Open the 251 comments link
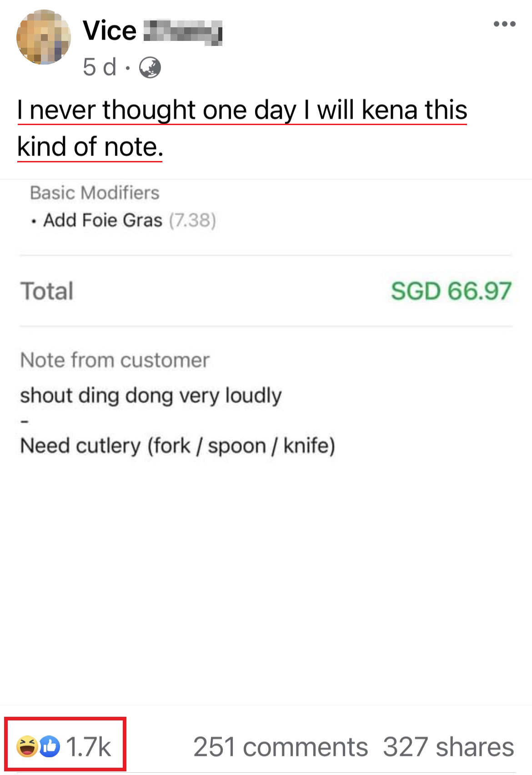 (x=280, y=747)
